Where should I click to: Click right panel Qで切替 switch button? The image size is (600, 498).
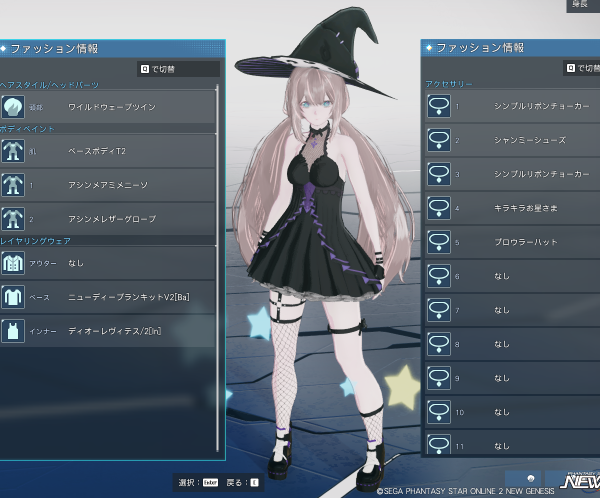[x=582, y=68]
